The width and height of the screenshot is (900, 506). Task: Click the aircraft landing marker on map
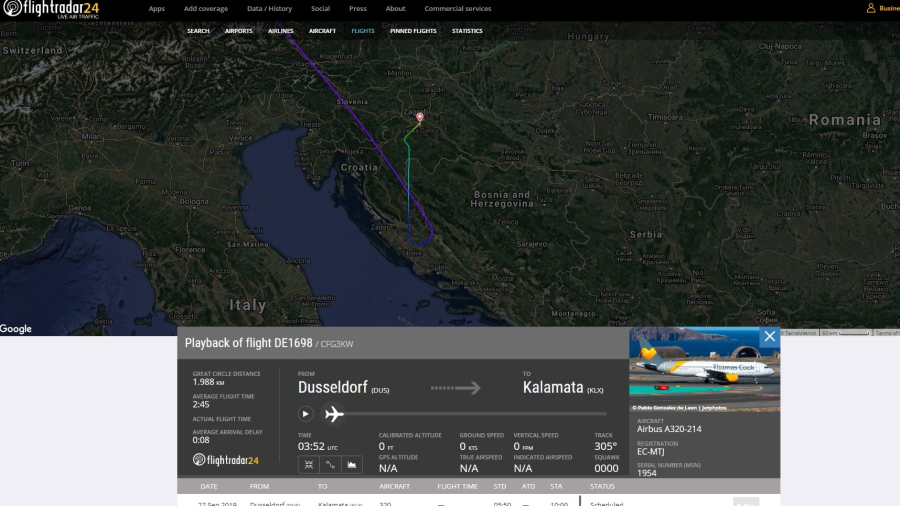pos(419,118)
